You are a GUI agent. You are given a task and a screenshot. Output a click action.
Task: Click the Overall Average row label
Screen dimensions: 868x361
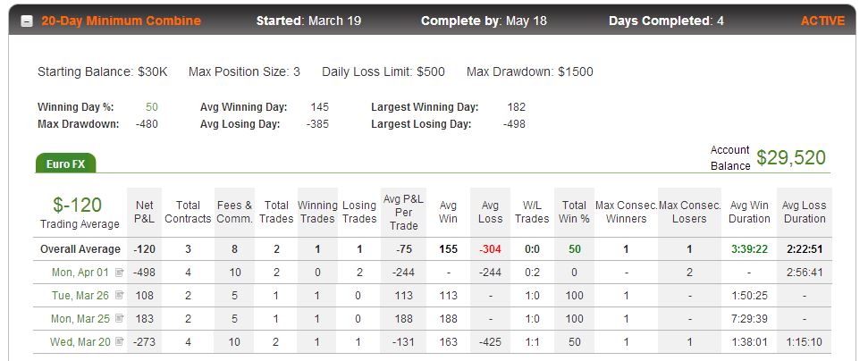80,249
